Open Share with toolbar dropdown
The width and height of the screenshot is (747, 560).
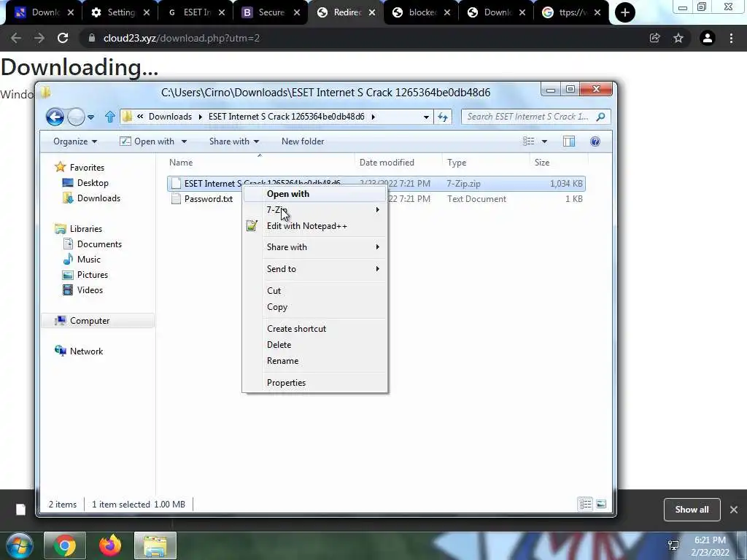[x=234, y=141]
